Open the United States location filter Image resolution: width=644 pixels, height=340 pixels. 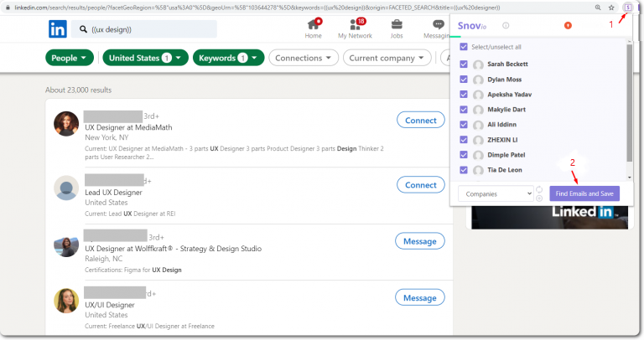click(145, 58)
